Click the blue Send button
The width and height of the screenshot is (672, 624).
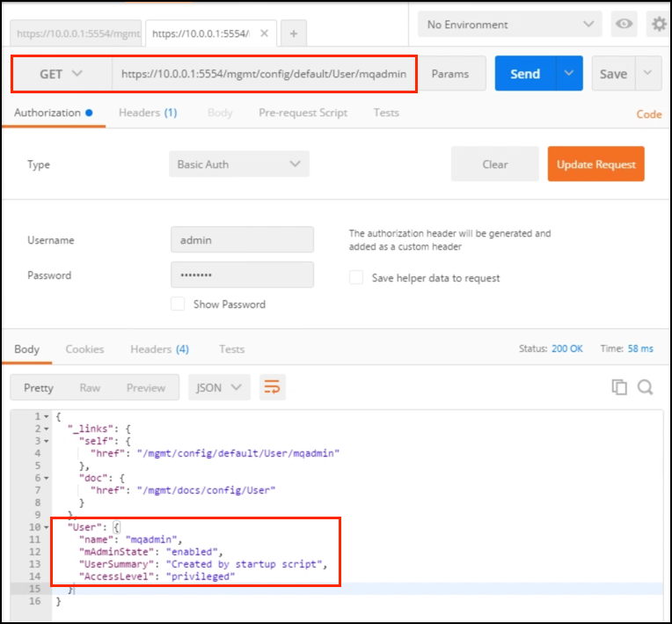click(x=525, y=73)
